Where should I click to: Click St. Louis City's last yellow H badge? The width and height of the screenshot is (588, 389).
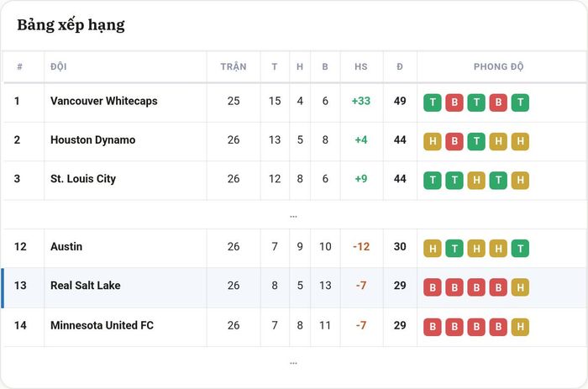tap(520, 181)
